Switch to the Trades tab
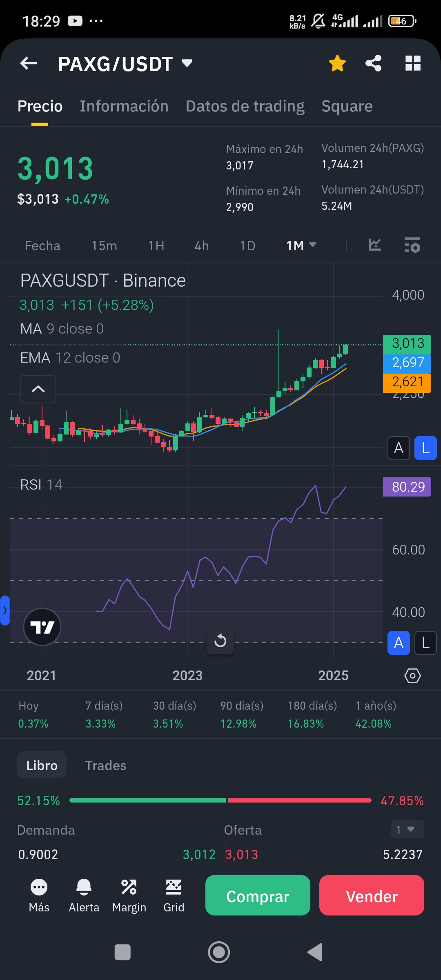The width and height of the screenshot is (441, 980). 105,766
